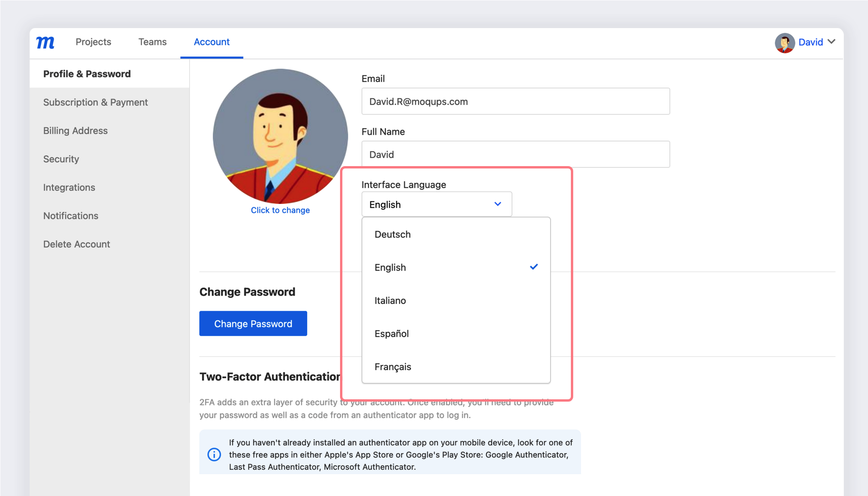Click the info icon in the authenticator note

pos(214,454)
